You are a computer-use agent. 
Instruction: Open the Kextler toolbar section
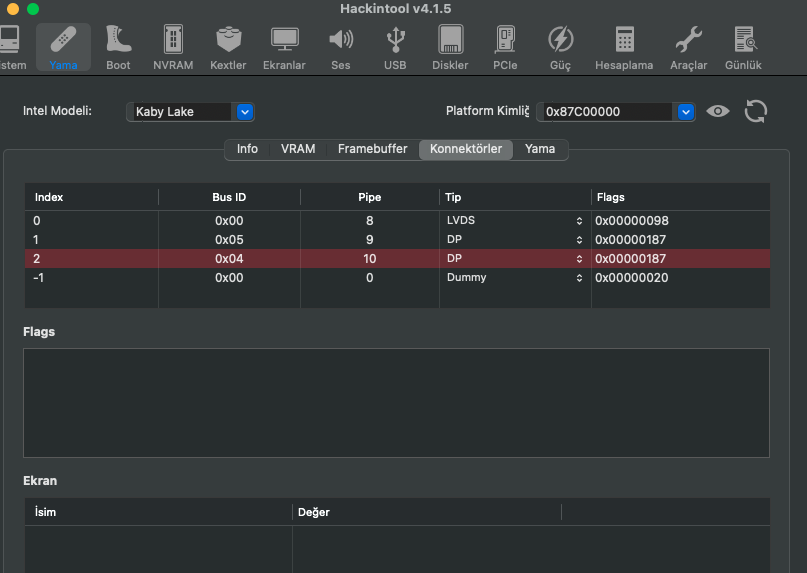(x=228, y=48)
